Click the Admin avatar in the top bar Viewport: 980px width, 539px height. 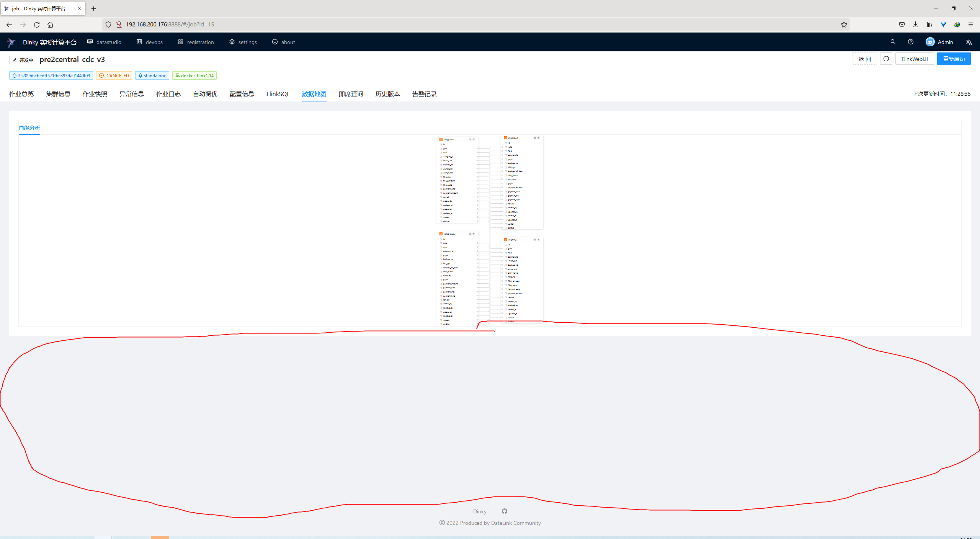click(930, 42)
